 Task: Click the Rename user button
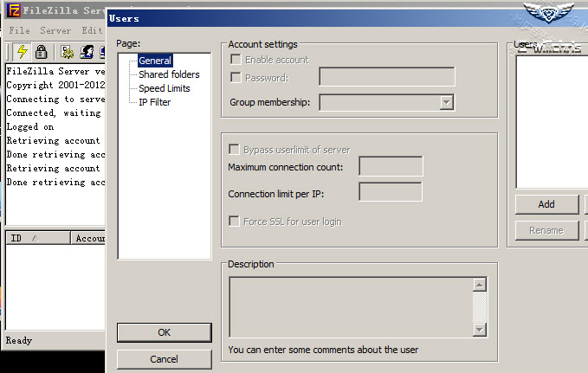(546, 230)
